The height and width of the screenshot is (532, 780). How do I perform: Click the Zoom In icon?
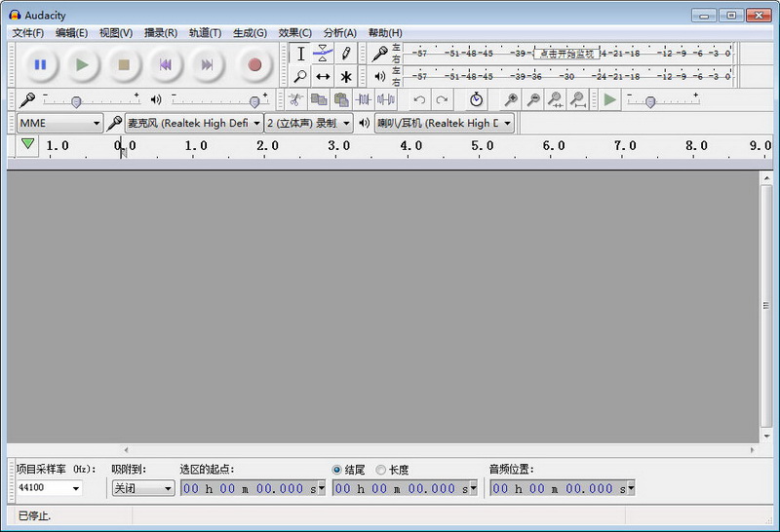[511, 100]
